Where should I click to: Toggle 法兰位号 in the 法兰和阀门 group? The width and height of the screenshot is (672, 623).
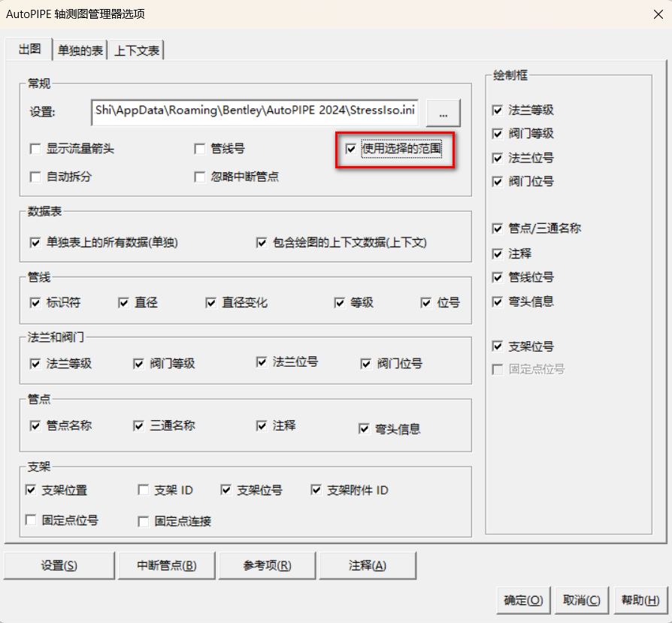pos(262,362)
